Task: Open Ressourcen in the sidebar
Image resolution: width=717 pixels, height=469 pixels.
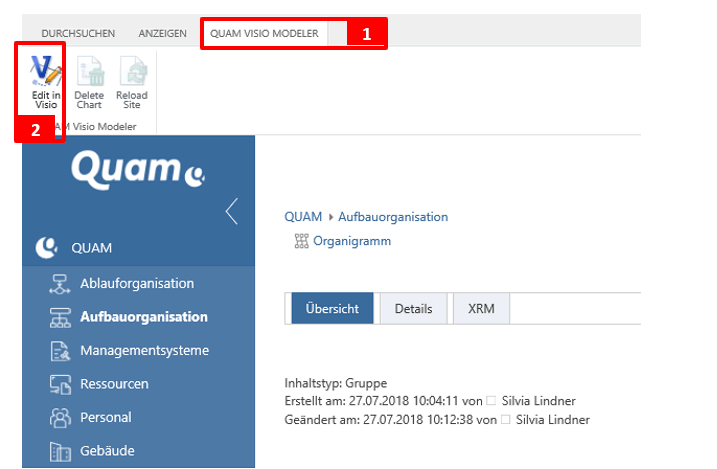Action: click(114, 383)
